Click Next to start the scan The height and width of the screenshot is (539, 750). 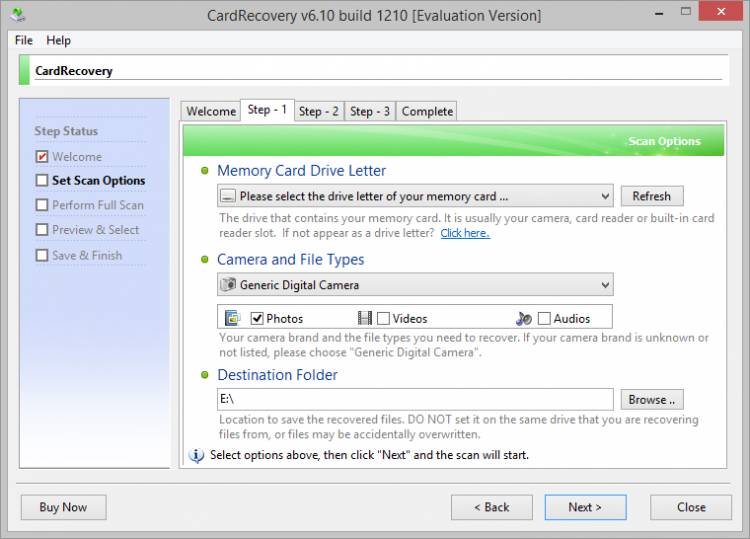pyautogui.click(x=585, y=507)
